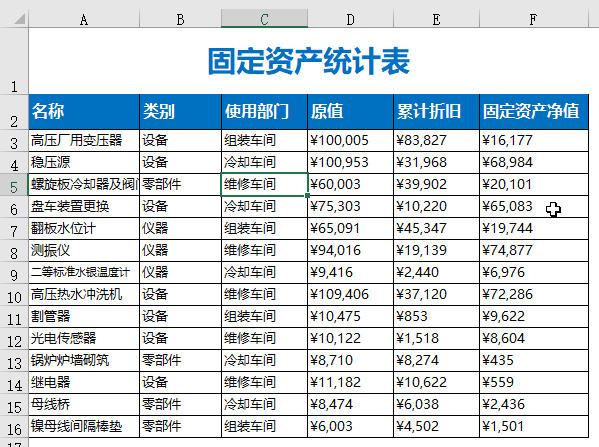The height and width of the screenshot is (447, 599).
Task: Click the select-all corner triangle
Action: click(x=19, y=18)
